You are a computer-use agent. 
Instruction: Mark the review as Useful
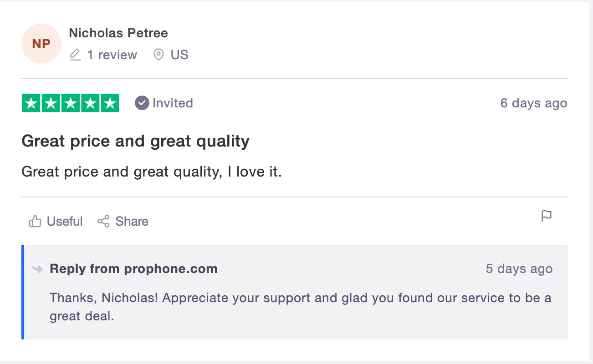point(56,222)
